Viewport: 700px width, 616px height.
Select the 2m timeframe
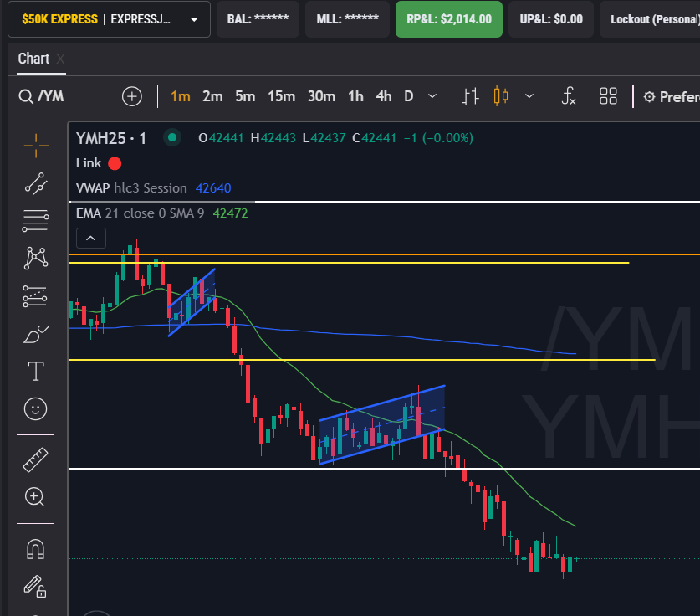click(212, 96)
